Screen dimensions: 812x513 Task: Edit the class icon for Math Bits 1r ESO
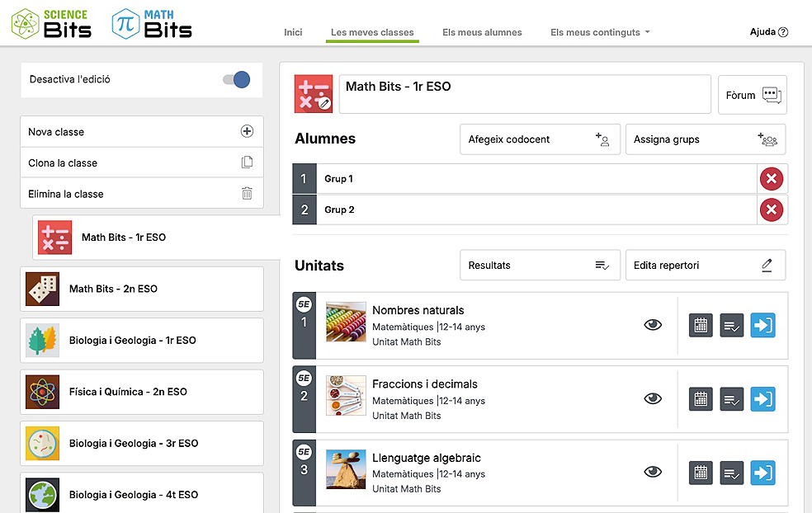pyautogui.click(x=314, y=94)
